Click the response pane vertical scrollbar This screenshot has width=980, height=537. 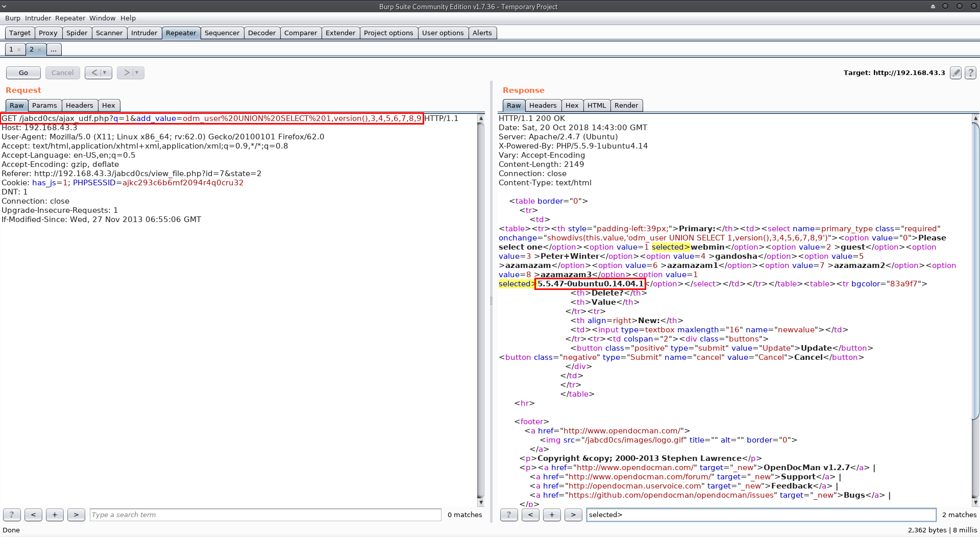(975, 310)
